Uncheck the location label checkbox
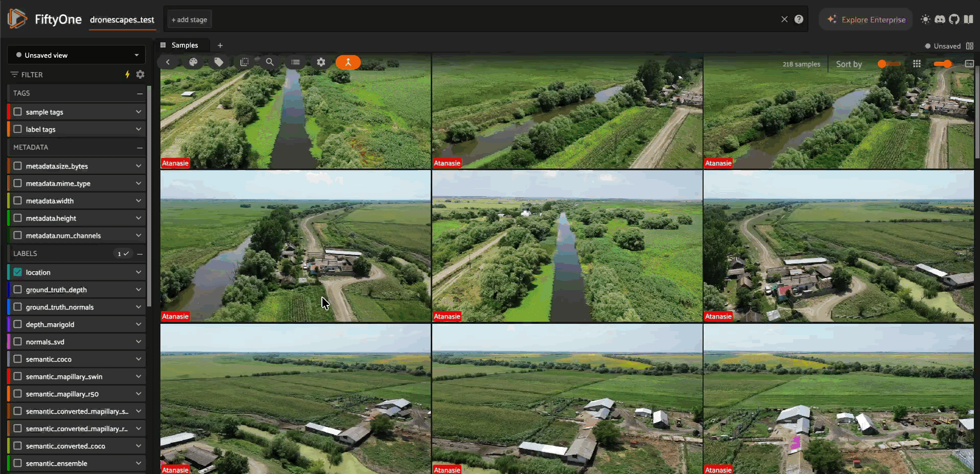Image resolution: width=980 pixels, height=474 pixels. coord(18,272)
